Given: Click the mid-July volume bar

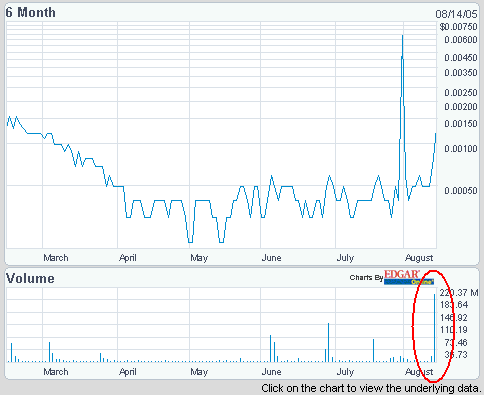Looking at the screenshot, I should pos(373,351).
